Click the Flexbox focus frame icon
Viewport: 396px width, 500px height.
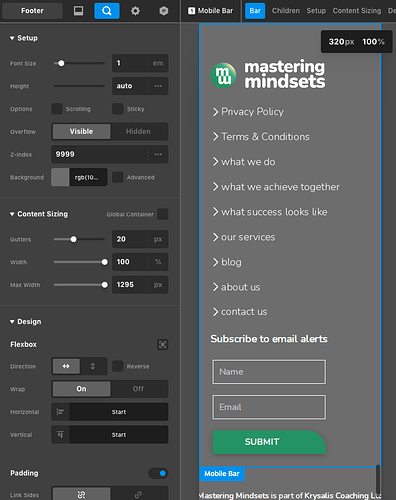pos(162,344)
